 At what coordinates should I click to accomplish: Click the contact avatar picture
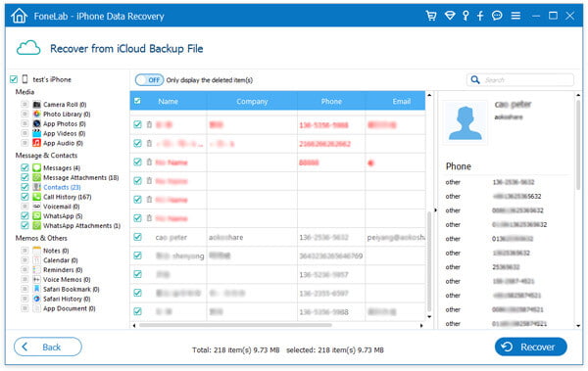[465, 122]
